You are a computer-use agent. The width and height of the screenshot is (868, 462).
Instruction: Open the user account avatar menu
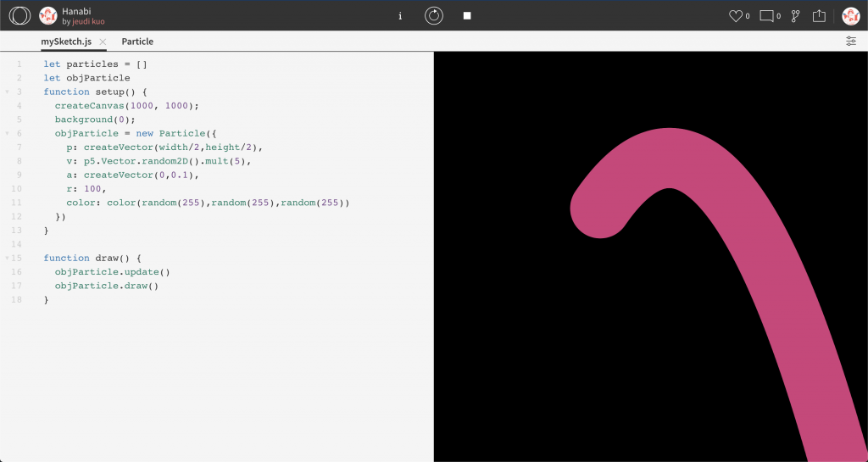coord(851,16)
